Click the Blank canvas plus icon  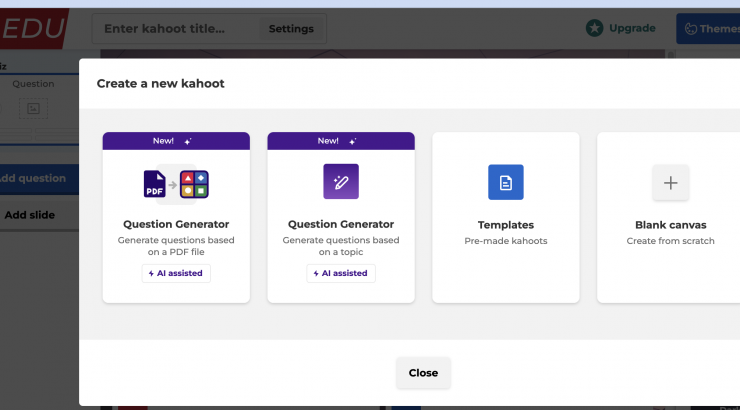670,182
